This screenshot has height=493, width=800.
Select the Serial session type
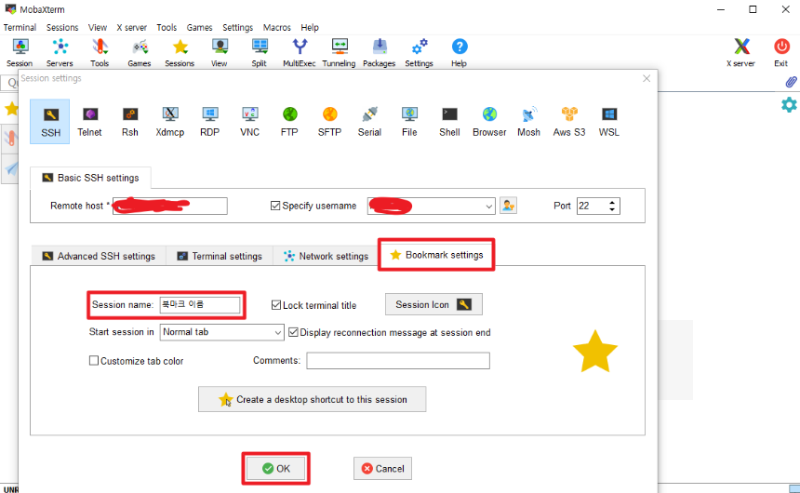click(x=369, y=121)
